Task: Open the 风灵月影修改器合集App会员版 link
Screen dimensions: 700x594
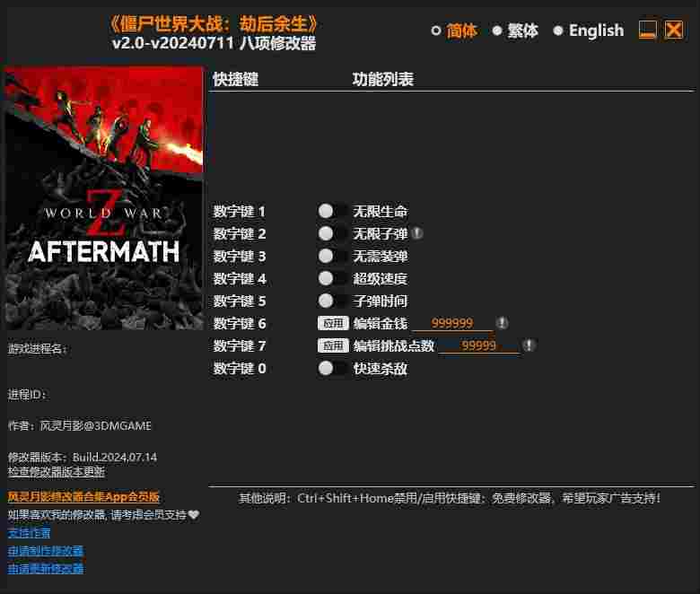Action: (83, 497)
